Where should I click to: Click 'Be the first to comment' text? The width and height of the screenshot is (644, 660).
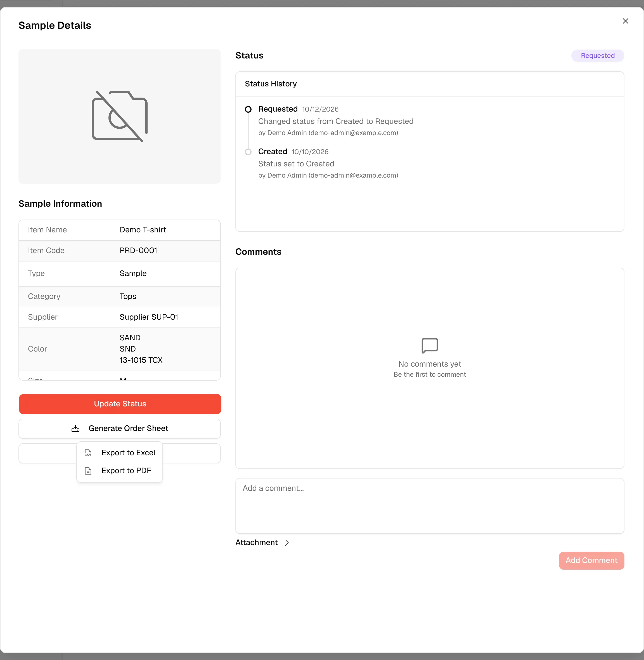click(430, 374)
